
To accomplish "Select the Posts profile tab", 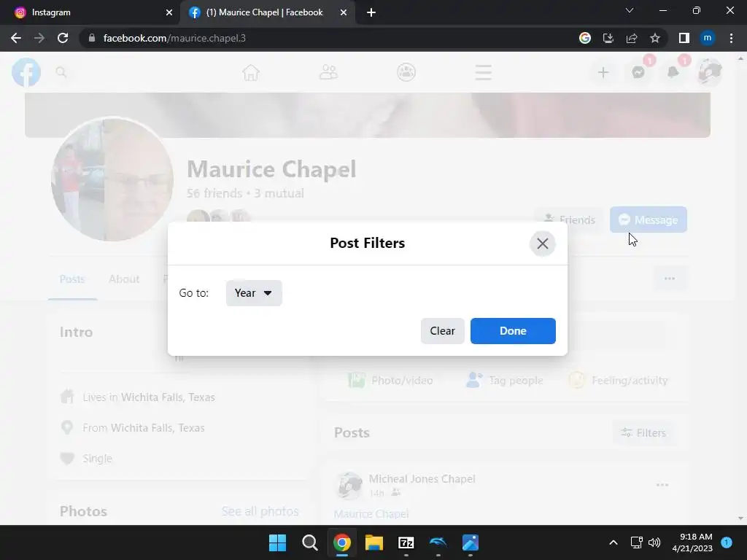I will tap(72, 279).
